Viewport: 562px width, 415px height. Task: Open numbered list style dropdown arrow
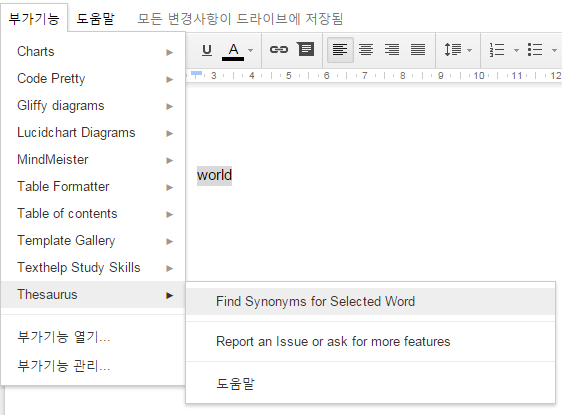[x=516, y=50]
